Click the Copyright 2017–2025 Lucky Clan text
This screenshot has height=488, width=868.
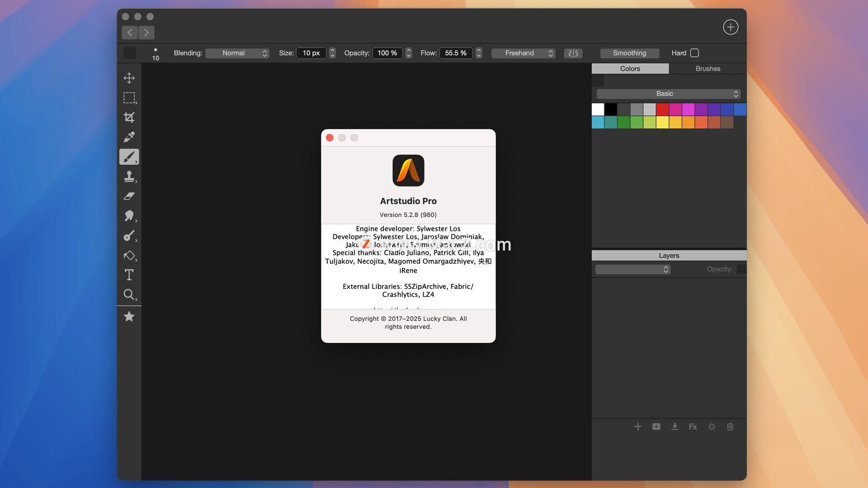coord(408,323)
